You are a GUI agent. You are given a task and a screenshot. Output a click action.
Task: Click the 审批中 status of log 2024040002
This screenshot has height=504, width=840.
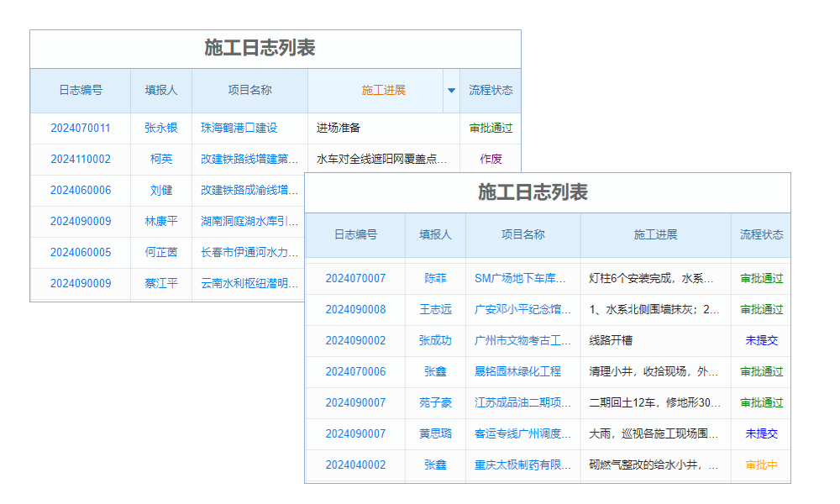(x=760, y=465)
